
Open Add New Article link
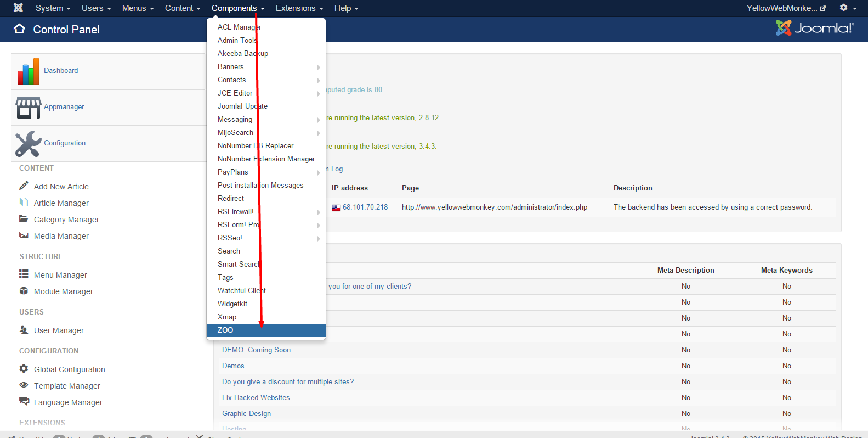pos(61,187)
